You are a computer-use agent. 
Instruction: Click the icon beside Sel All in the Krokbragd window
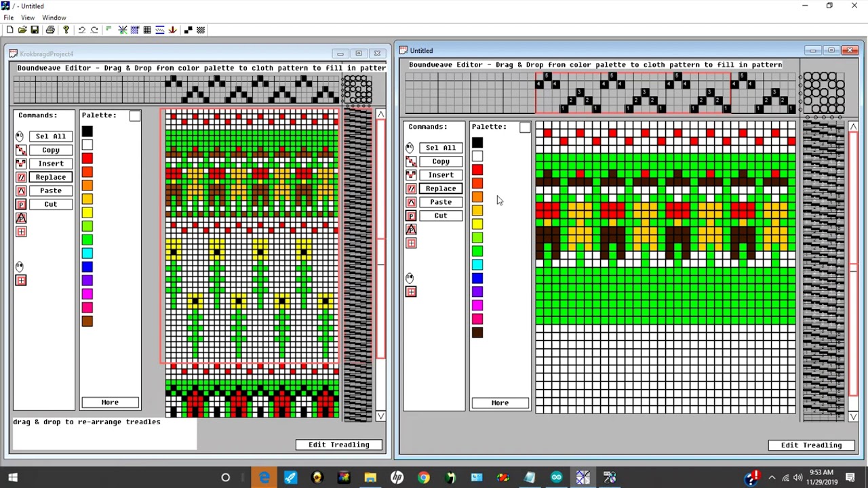coord(20,136)
